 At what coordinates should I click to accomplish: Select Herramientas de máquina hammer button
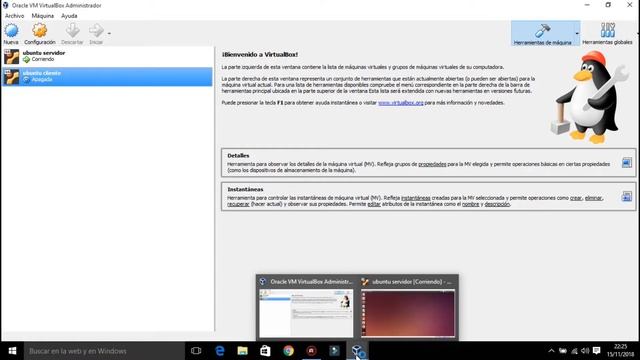542,33
